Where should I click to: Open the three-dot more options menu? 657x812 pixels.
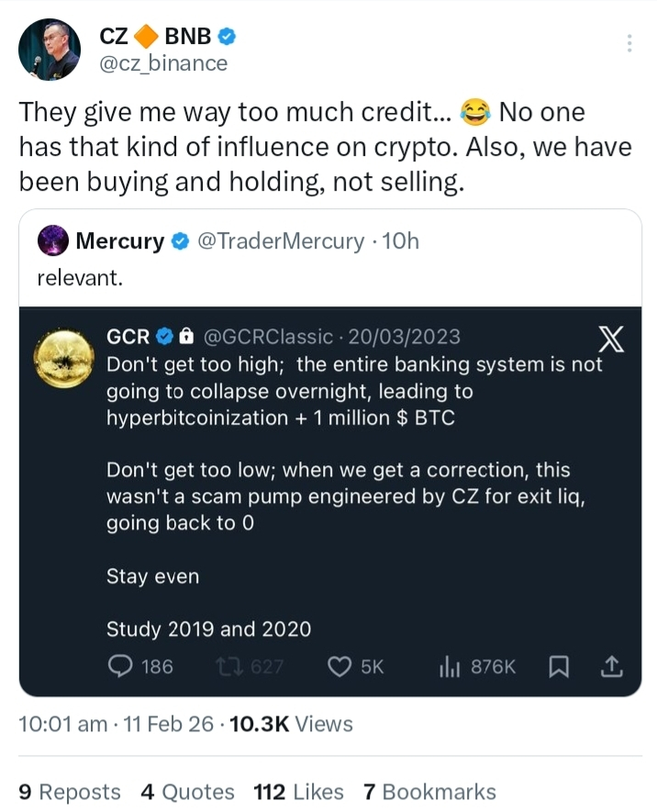(629, 43)
